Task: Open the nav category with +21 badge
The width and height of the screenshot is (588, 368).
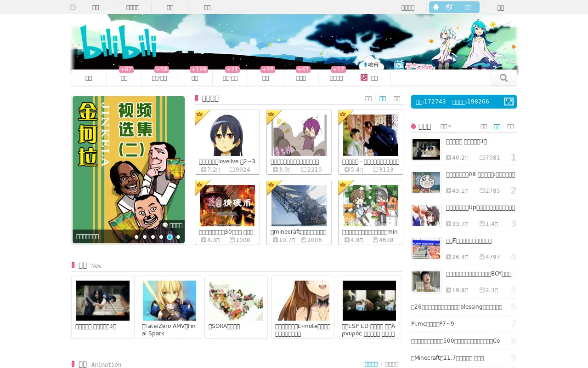Action: (230, 78)
